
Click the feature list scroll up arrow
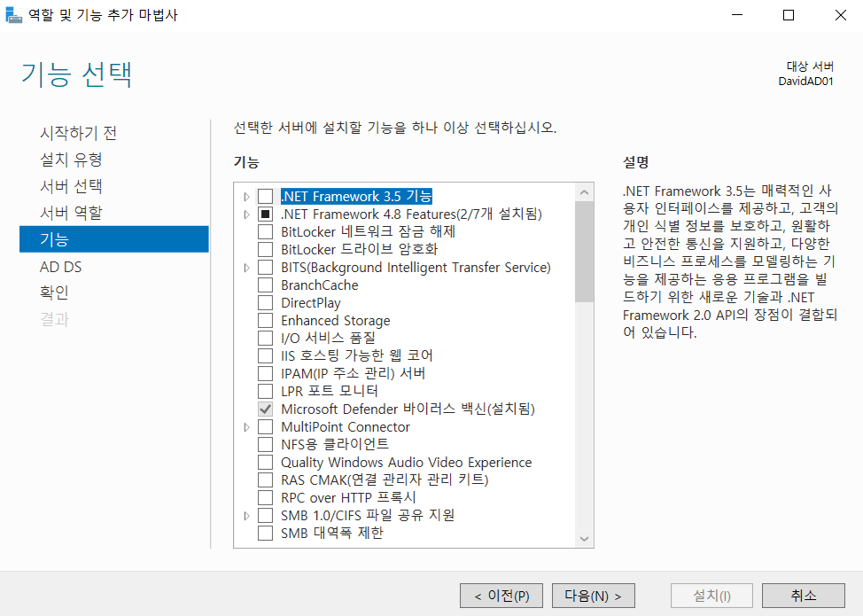point(585,192)
